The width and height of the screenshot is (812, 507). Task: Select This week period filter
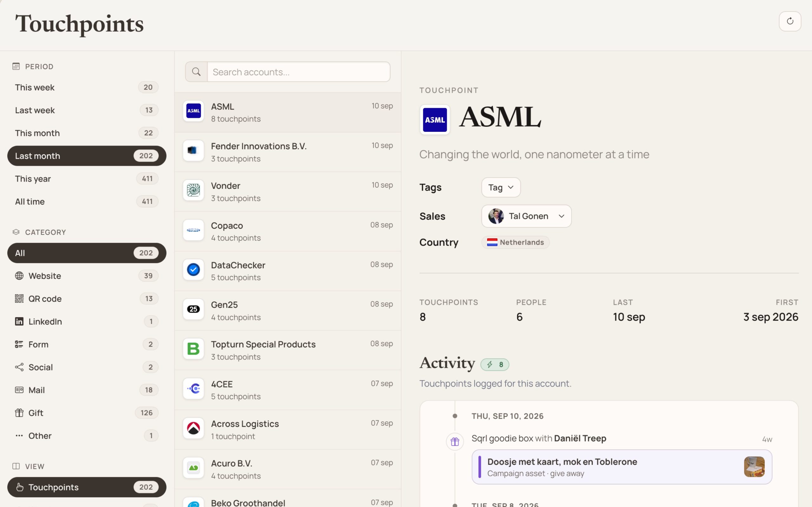pyautogui.click(x=87, y=87)
